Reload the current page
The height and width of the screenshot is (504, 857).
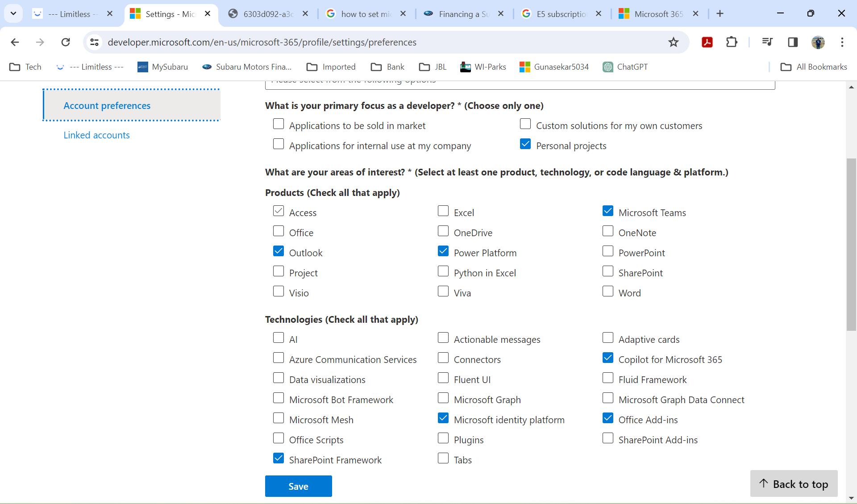coord(66,42)
